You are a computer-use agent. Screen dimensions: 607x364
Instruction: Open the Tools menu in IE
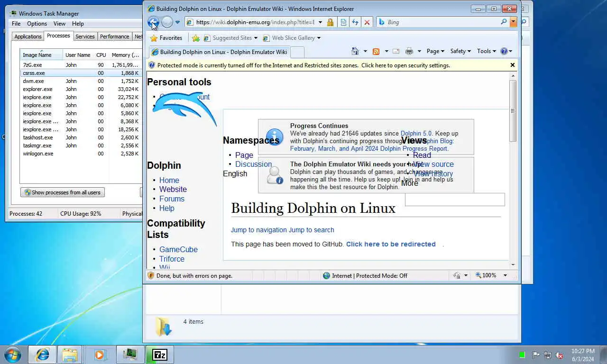point(487,51)
